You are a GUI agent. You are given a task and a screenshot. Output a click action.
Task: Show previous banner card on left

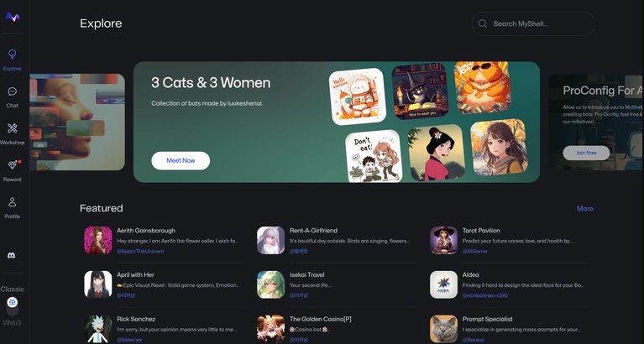click(x=77, y=122)
